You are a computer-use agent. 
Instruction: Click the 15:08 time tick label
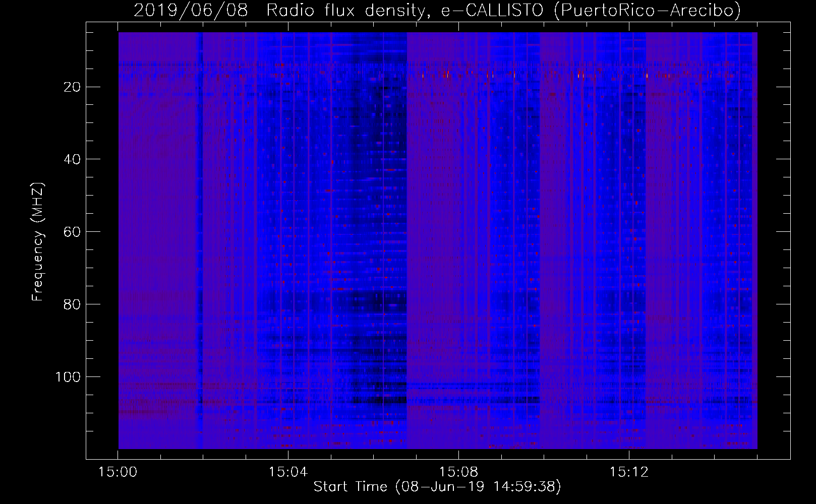point(458,472)
